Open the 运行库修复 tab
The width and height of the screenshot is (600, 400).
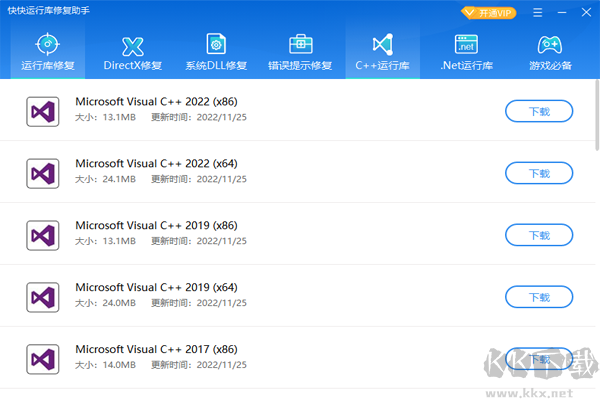click(47, 52)
